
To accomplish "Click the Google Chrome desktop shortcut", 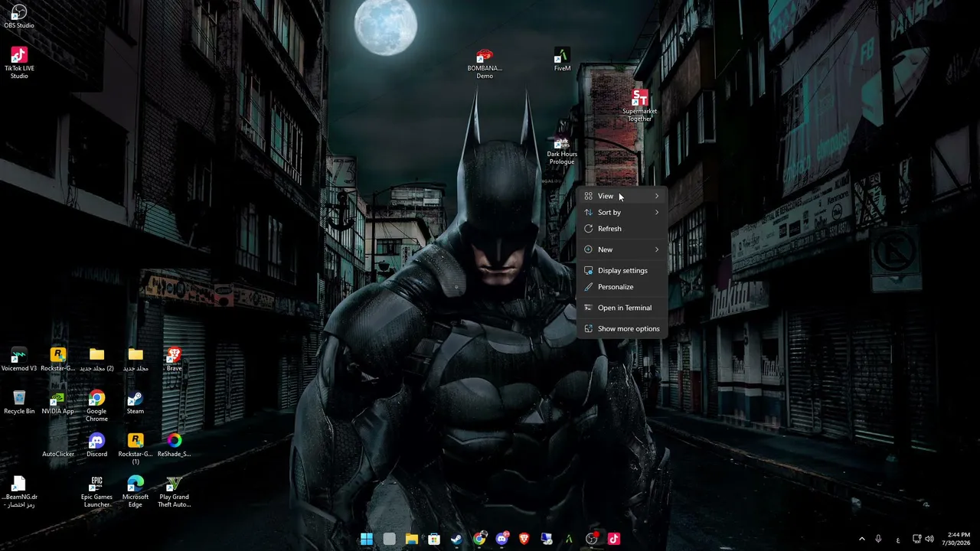I will (96, 406).
